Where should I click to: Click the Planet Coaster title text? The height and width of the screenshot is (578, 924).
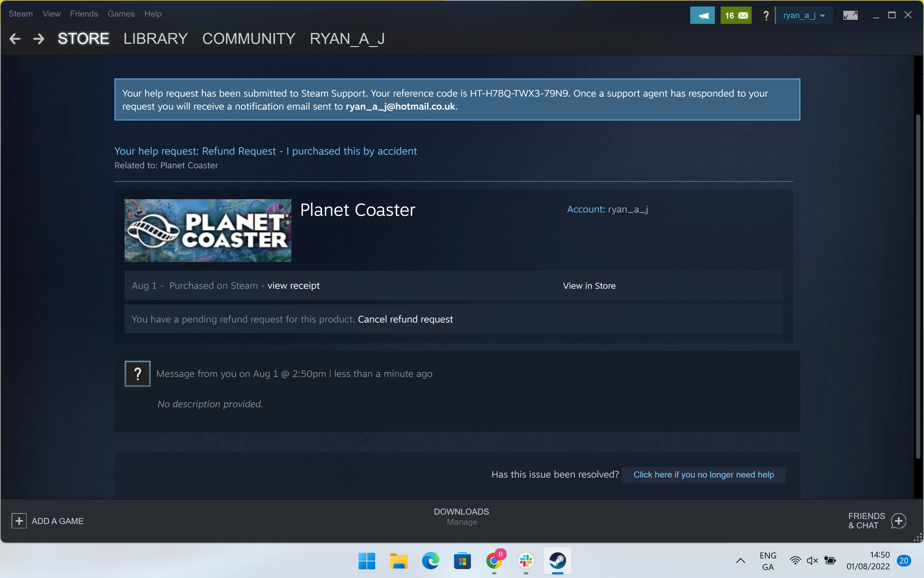coord(357,210)
